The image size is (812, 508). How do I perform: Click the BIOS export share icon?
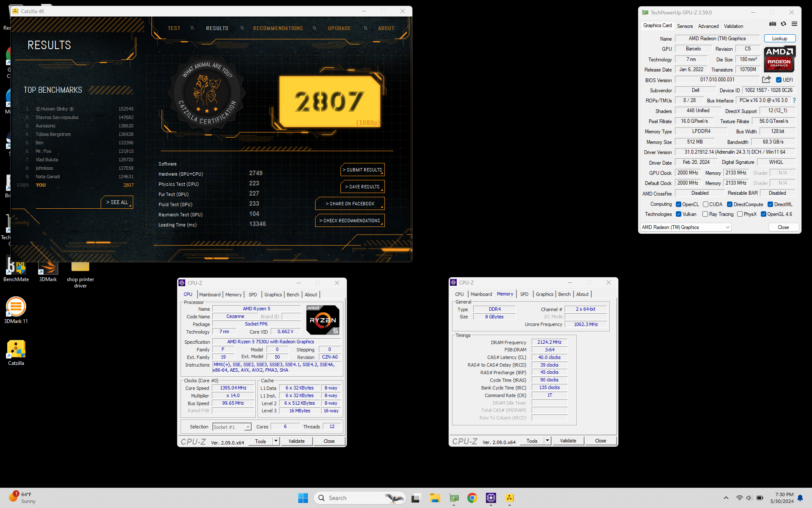click(x=766, y=80)
